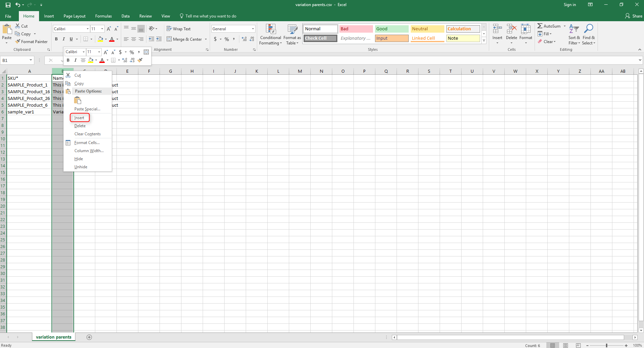This screenshot has height=348, width=644.
Task: Apply the Bad cell style
Action: pyautogui.click(x=356, y=29)
